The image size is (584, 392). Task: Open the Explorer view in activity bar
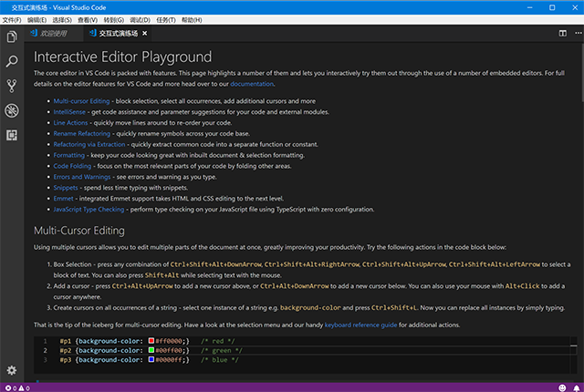(x=12, y=37)
